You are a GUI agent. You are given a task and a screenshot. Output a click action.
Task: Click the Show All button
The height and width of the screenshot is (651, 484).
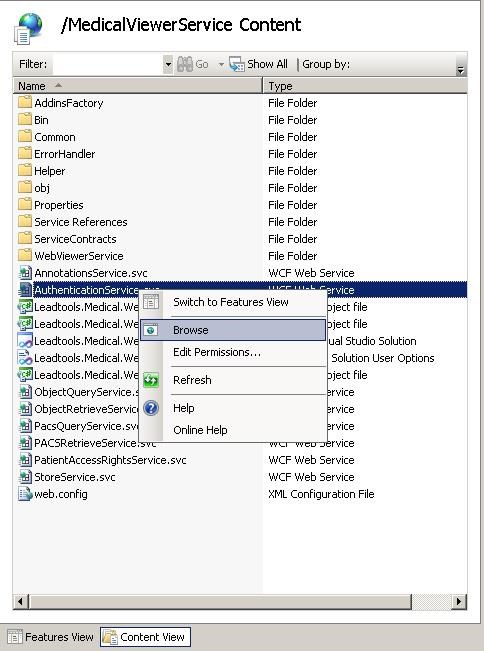258,64
